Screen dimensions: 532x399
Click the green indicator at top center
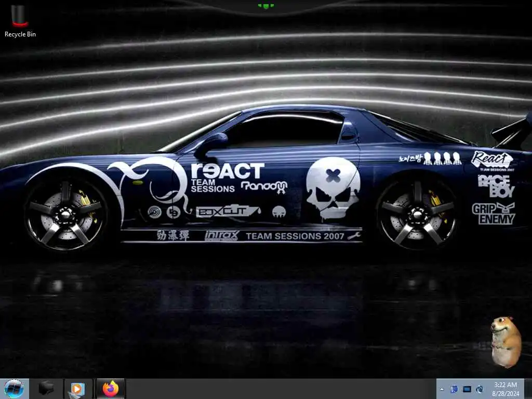tap(266, 6)
